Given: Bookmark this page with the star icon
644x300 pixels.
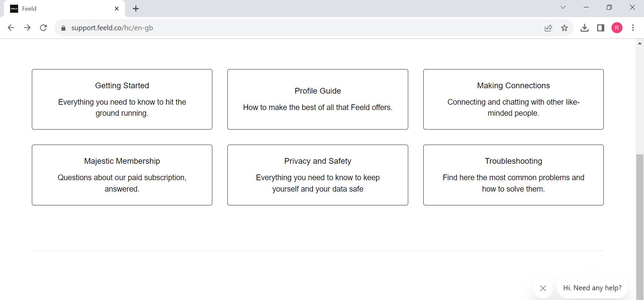Looking at the screenshot, I should coord(565,28).
